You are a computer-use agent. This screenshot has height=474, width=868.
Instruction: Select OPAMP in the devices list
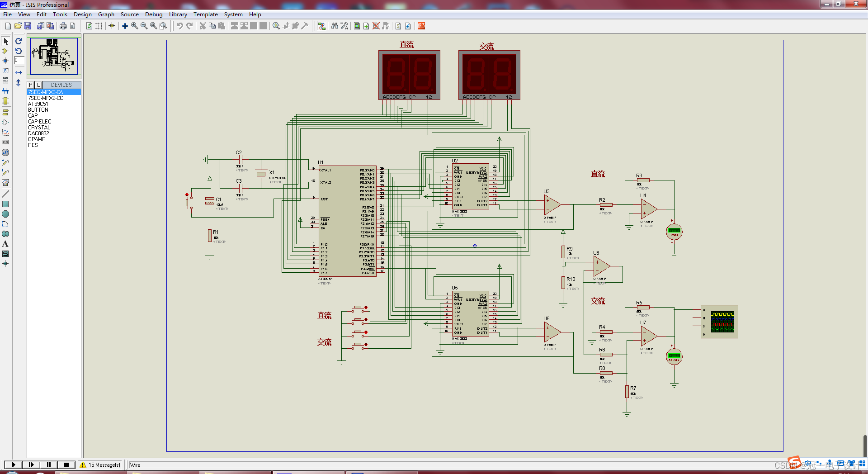tap(54, 139)
